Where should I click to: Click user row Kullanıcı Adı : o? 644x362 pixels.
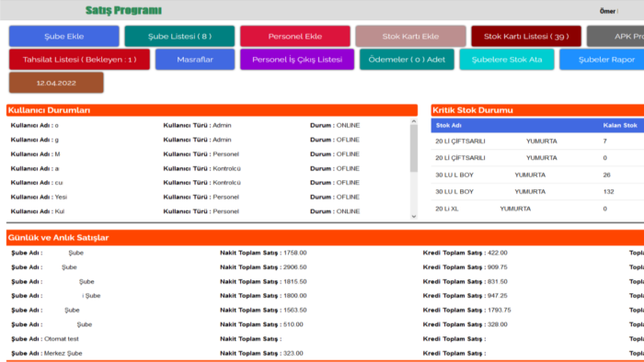[x=208, y=126]
